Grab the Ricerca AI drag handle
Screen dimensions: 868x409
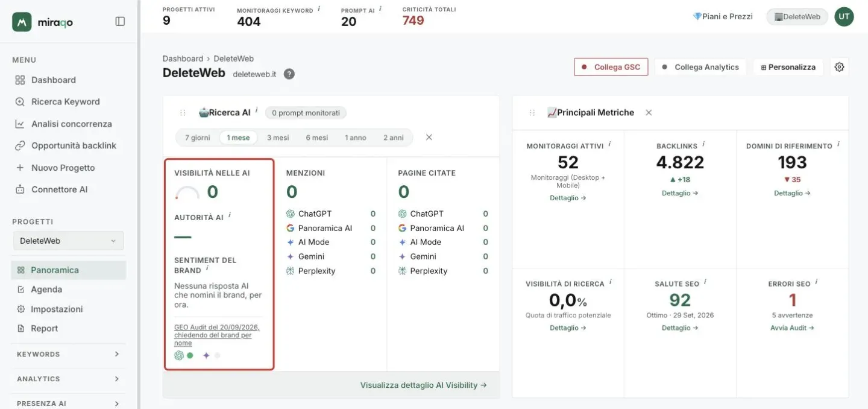[x=183, y=113]
